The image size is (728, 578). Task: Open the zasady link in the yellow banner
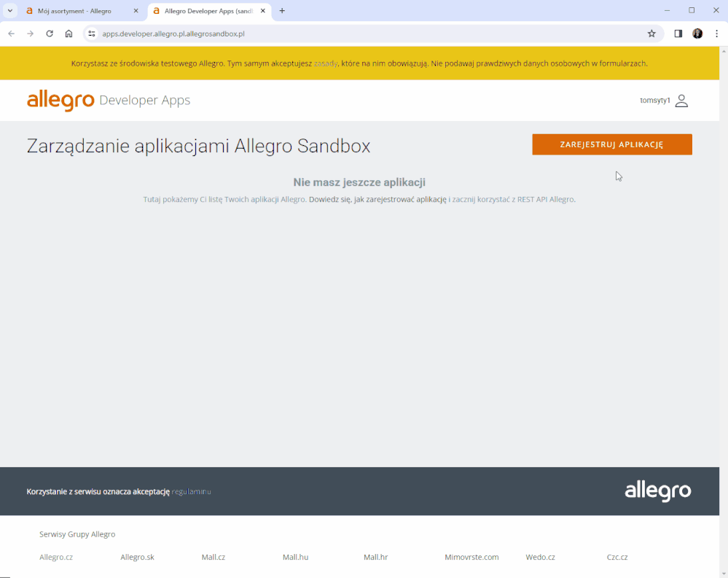(x=326, y=63)
